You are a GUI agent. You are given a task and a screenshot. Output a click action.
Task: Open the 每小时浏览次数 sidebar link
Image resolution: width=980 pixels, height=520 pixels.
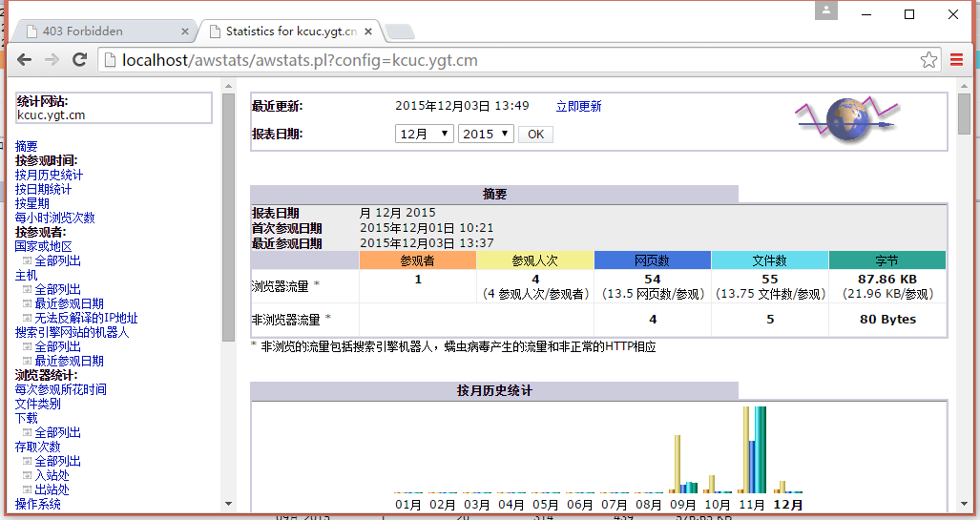pos(54,218)
